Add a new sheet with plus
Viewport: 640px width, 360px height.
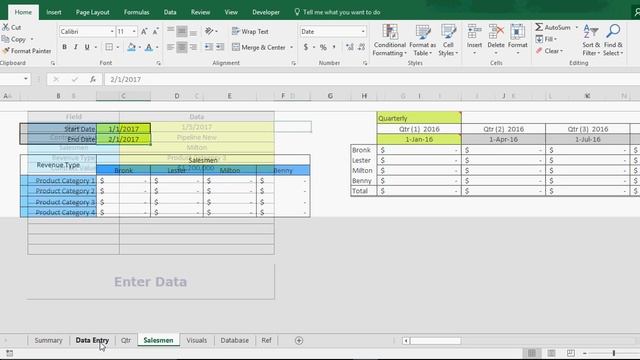tap(299, 340)
